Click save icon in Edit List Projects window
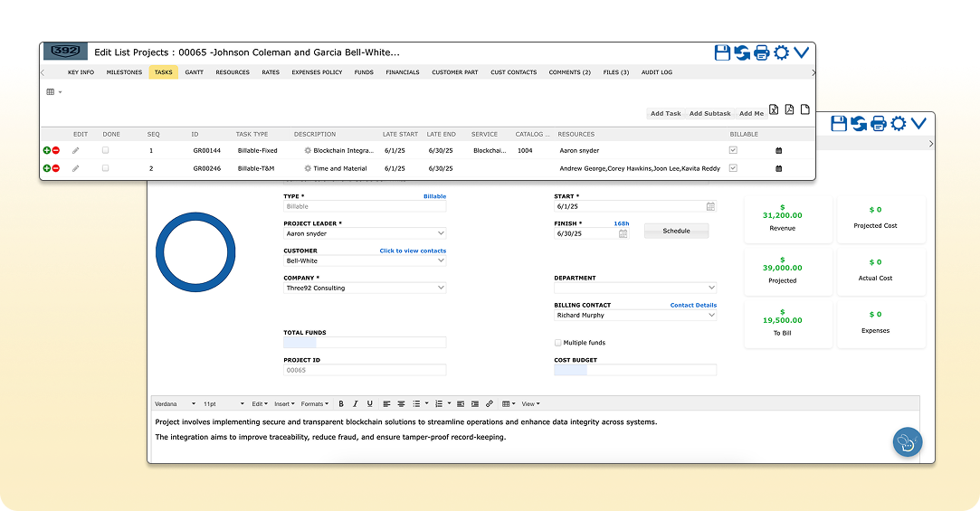The image size is (980, 511). 722,52
